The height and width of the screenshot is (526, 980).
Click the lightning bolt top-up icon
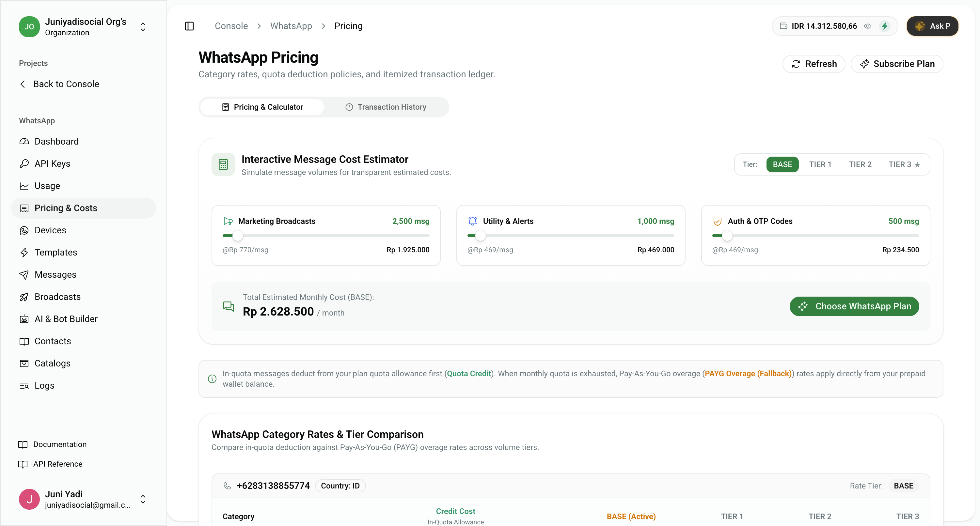tap(884, 26)
